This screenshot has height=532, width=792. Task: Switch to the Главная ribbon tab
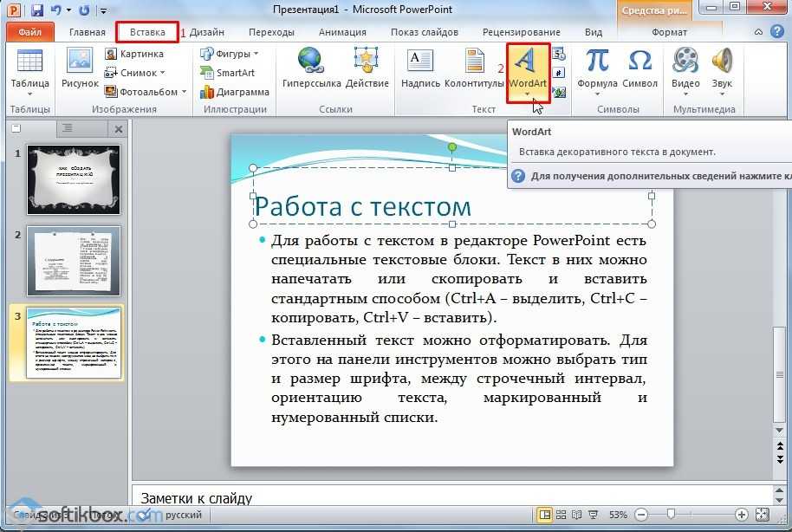(x=88, y=32)
